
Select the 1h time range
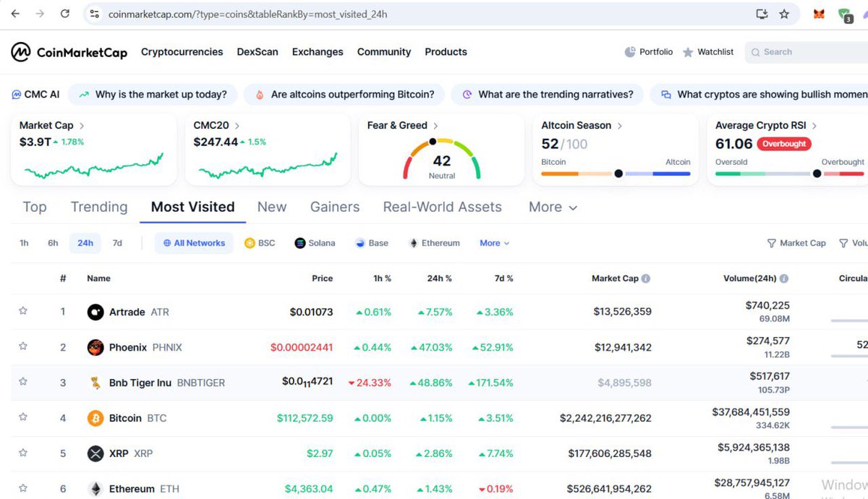(x=24, y=243)
